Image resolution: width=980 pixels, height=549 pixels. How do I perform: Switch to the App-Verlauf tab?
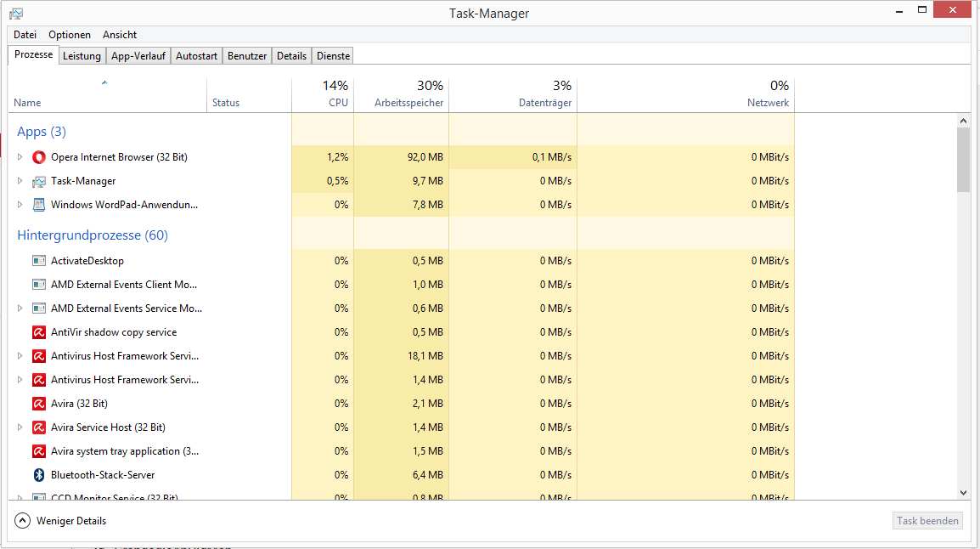tap(138, 55)
